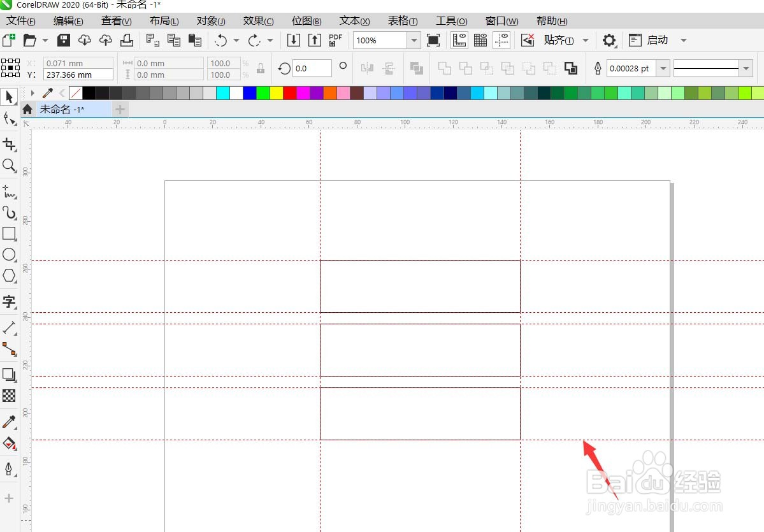Open the line style dropdown

click(x=746, y=68)
